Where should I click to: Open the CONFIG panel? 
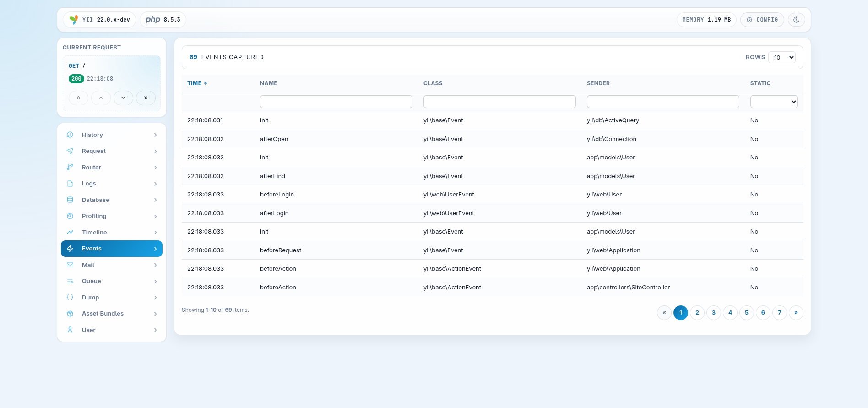[762, 20]
